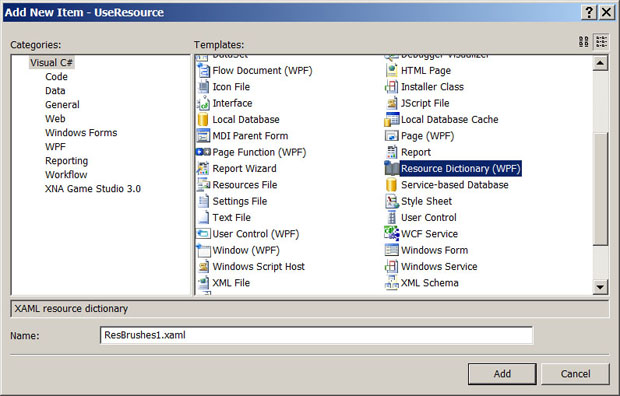Image resolution: width=620 pixels, height=396 pixels.
Task: Click the Report Wizard icon
Action: pyautogui.click(x=203, y=168)
